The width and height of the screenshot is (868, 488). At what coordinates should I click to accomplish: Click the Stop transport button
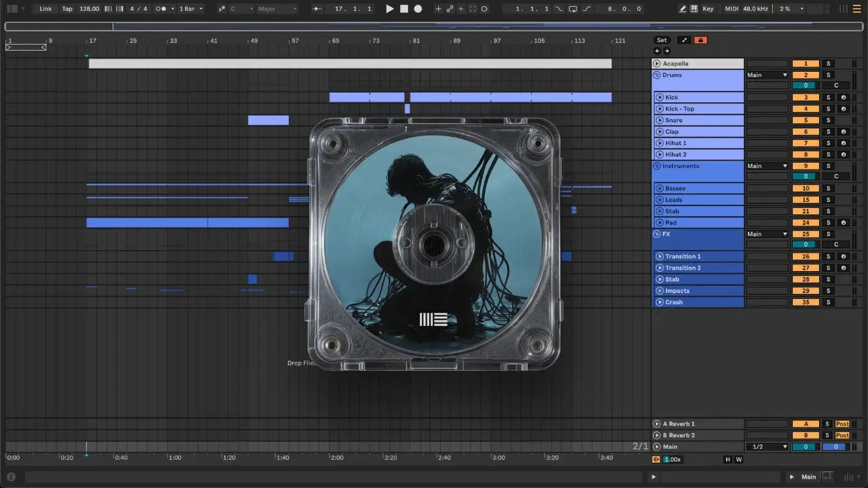403,9
